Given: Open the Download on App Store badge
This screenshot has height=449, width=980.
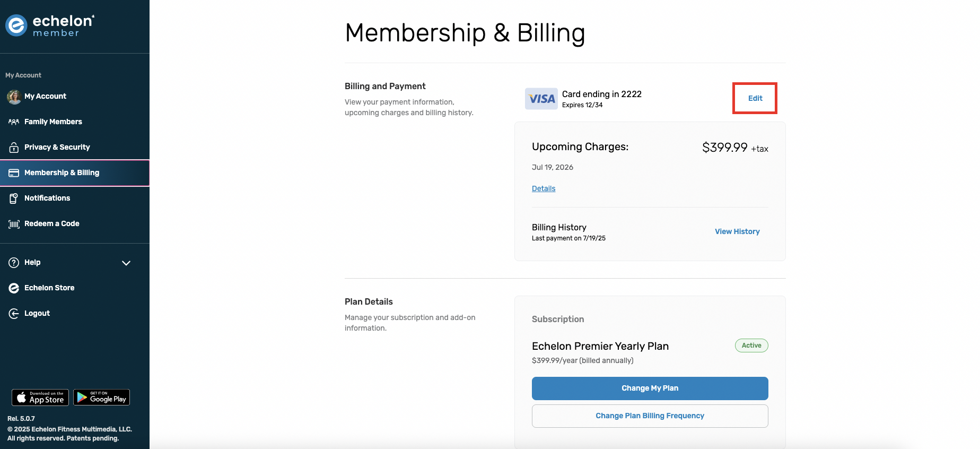Looking at the screenshot, I should point(40,398).
